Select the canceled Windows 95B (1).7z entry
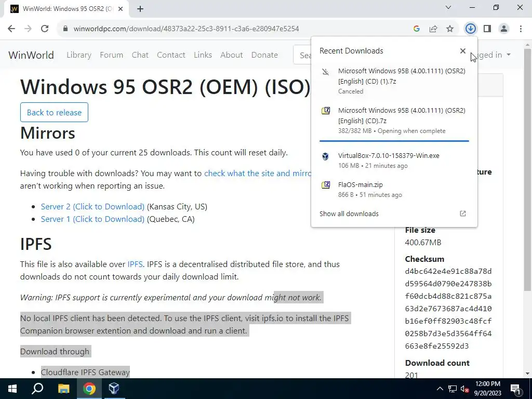This screenshot has height=399, width=532. (x=394, y=81)
